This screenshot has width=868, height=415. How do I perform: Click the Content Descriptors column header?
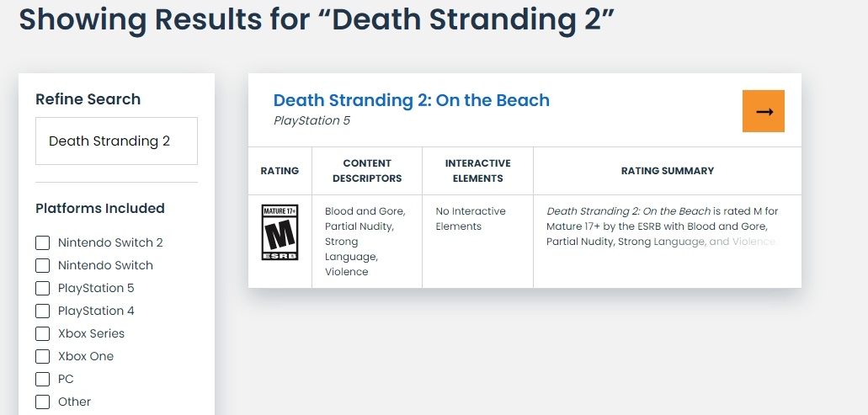[367, 171]
